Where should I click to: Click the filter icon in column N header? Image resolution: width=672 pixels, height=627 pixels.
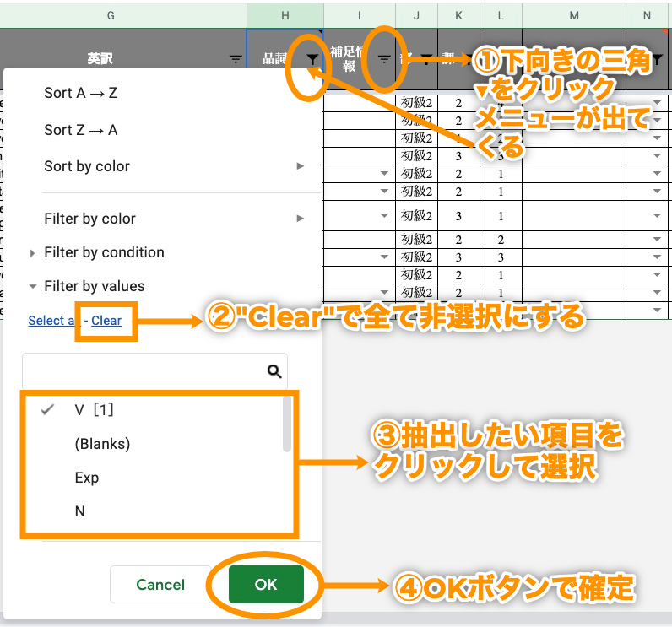pos(657,59)
